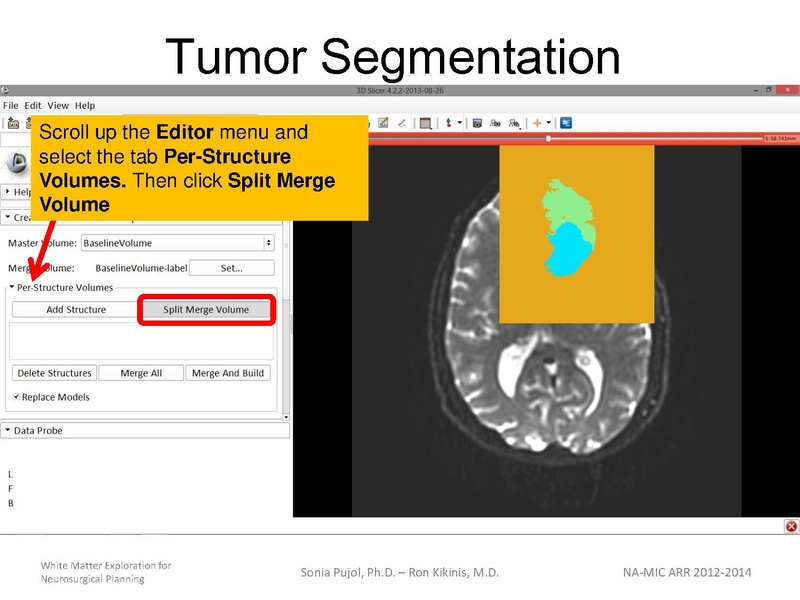800x600 pixels.
Task: Open the File menu
Action: tap(9, 105)
